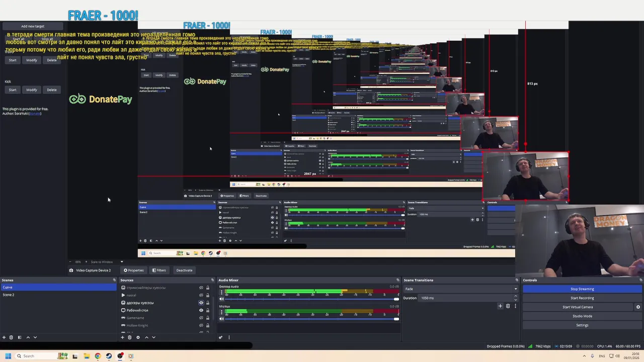Click Start Virtual Camera button
Screen dimensions: 644x362
(x=578, y=307)
